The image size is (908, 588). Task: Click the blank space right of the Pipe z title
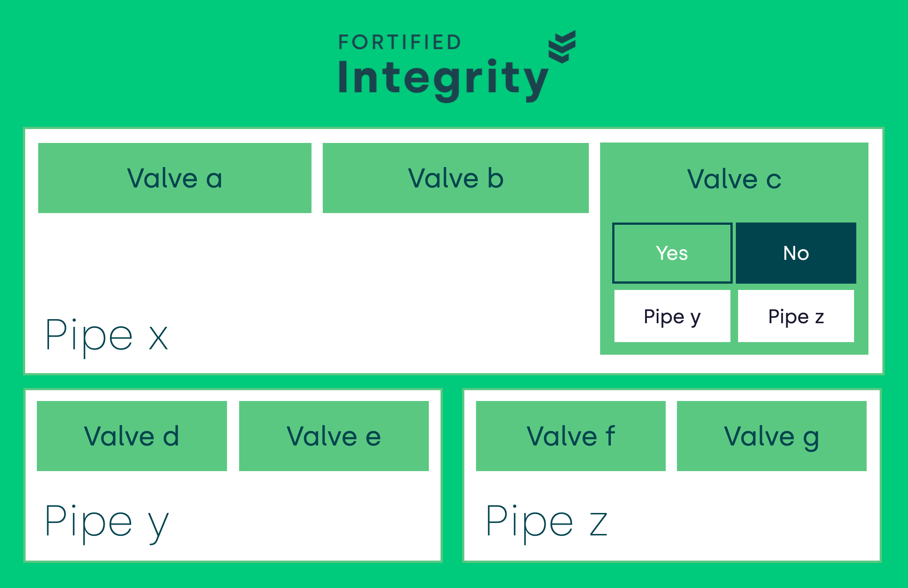pos(742,521)
